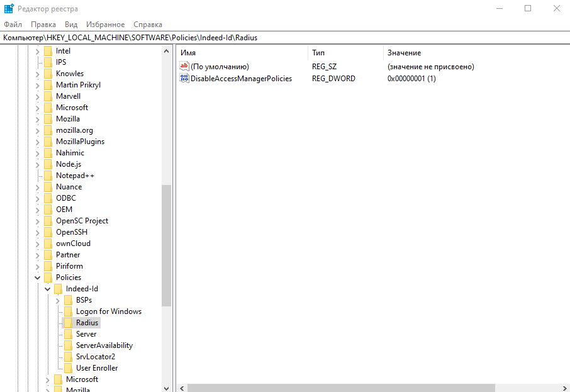This screenshot has height=392, width=570.
Task: Click the OpenSSH folder icon
Action: point(48,232)
